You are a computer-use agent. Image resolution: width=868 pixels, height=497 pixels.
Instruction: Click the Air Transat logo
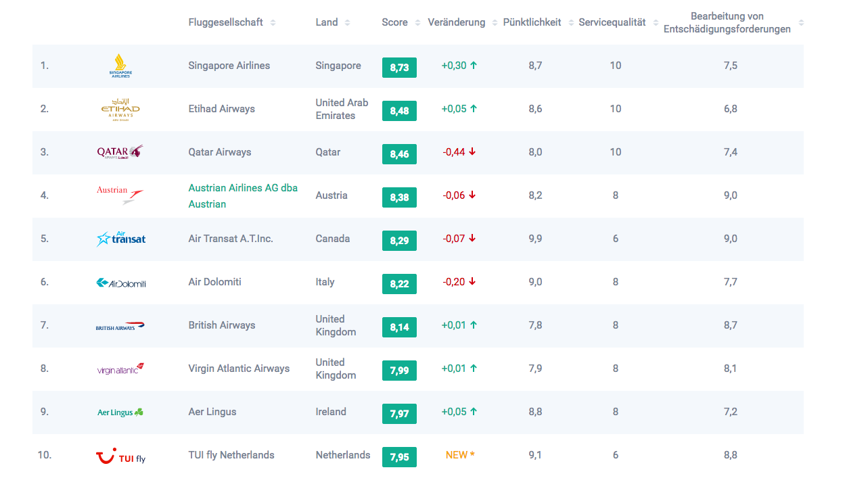[x=120, y=239]
